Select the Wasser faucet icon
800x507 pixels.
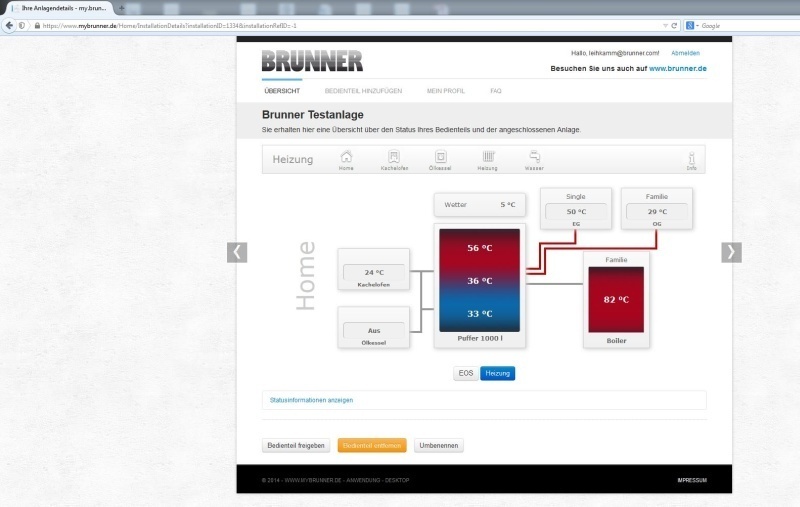coord(534,160)
